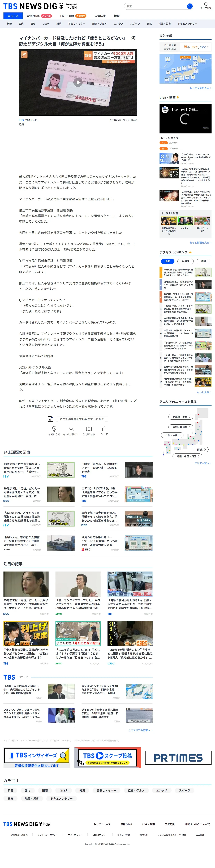Screen dimensions: 215x868
Task: Open the TBSスクープ投稿 banner
Action: 107,757
